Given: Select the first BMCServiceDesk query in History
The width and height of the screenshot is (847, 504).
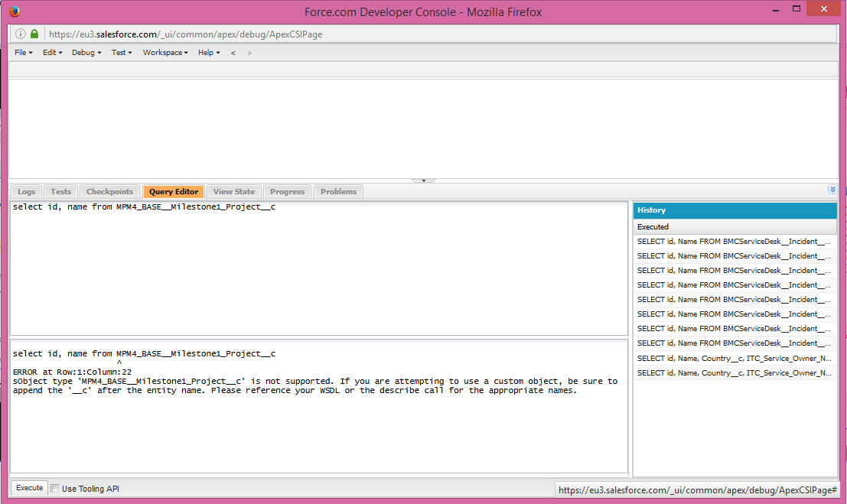Looking at the screenshot, I should [734, 242].
